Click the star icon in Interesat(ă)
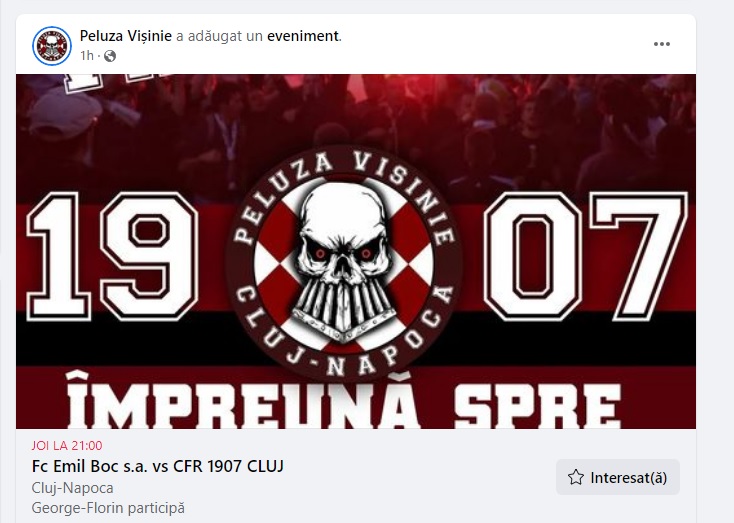Viewport: 734px width, 523px height. (576, 478)
